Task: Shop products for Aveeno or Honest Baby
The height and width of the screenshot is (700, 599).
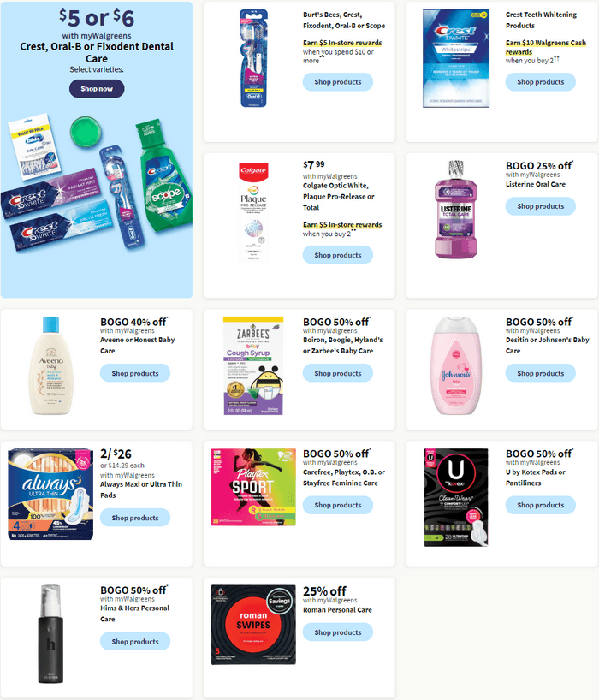Action: coord(135,373)
